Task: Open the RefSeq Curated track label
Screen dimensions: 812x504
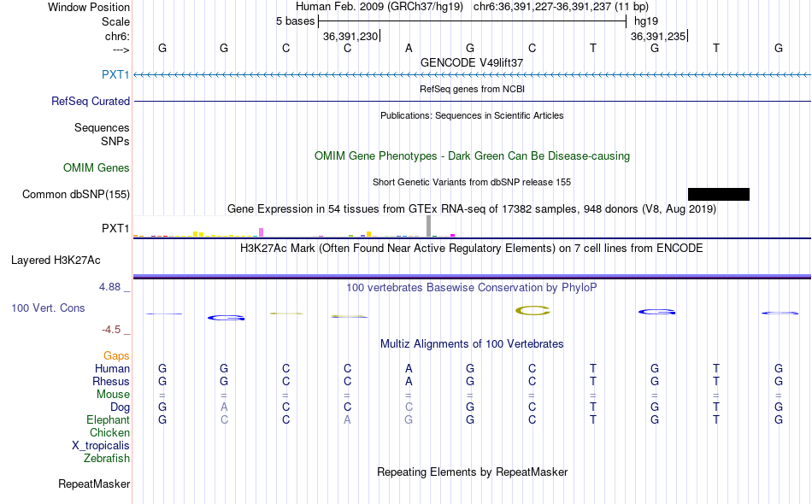Action: (x=91, y=101)
